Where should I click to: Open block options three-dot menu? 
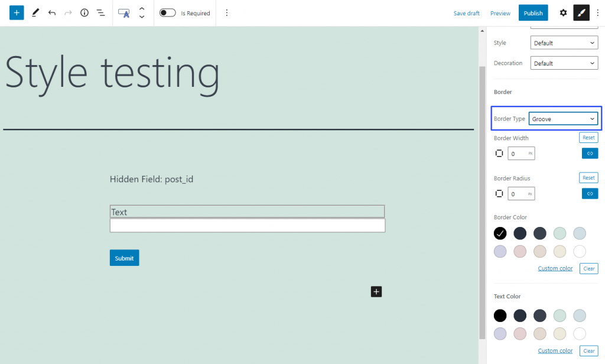pyautogui.click(x=226, y=13)
